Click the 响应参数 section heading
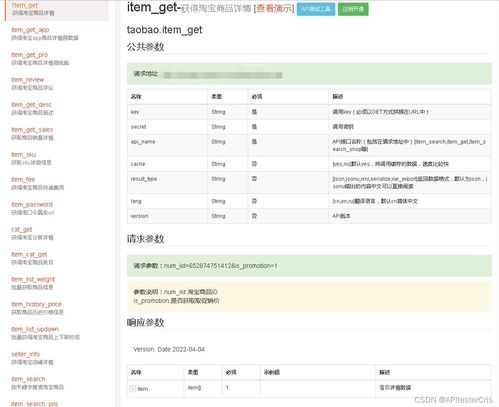499x407 pixels. [x=145, y=323]
